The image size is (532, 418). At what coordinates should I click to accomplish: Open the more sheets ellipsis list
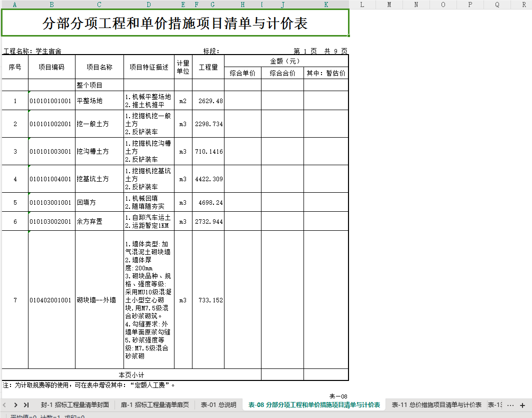point(510,405)
